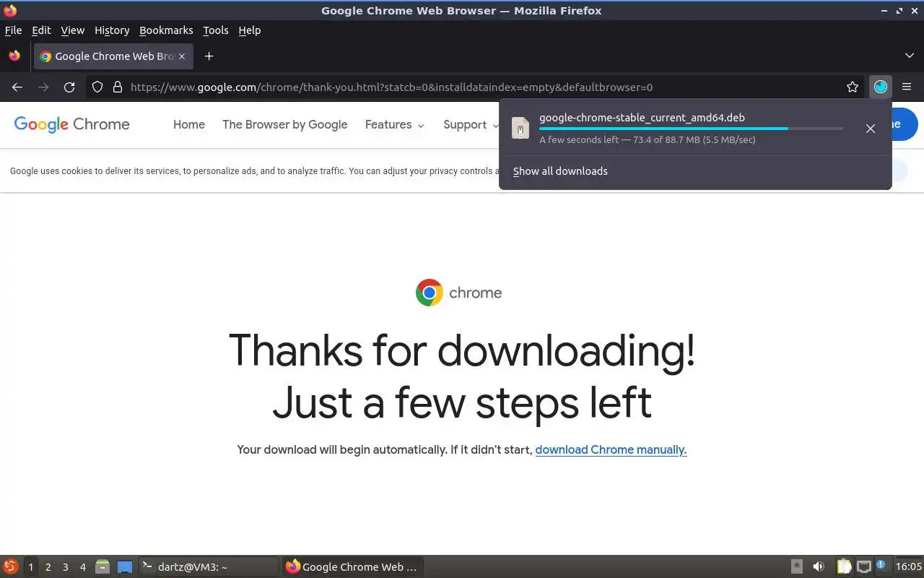
Task: Bookmark this page with star icon
Action: point(853,87)
